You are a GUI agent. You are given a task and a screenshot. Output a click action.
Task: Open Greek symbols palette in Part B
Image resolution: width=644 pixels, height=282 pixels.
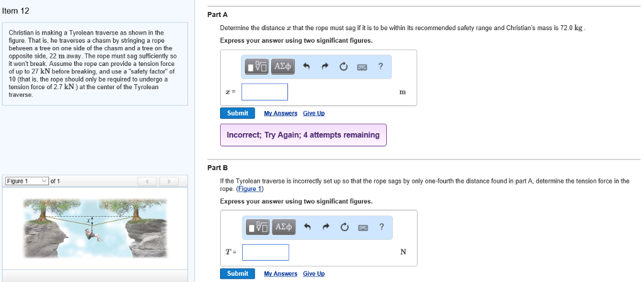(280, 227)
